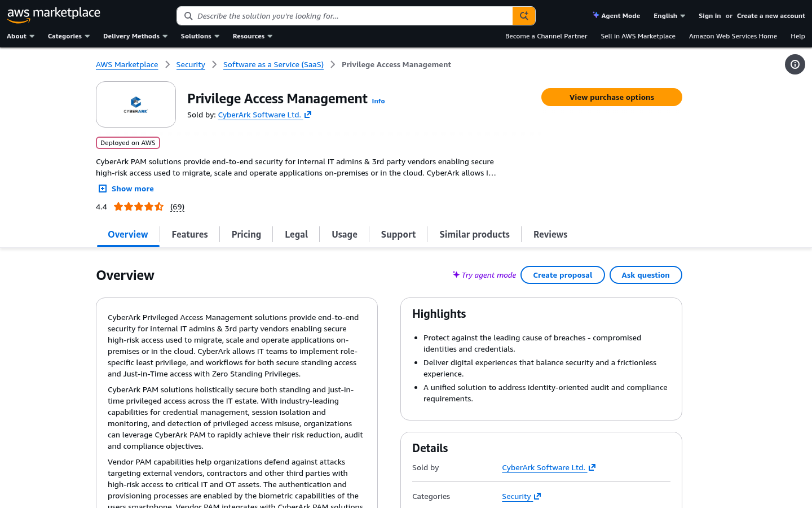Screen dimensions: 812x508
Task: Click View purchase options button
Action: pos(612,97)
